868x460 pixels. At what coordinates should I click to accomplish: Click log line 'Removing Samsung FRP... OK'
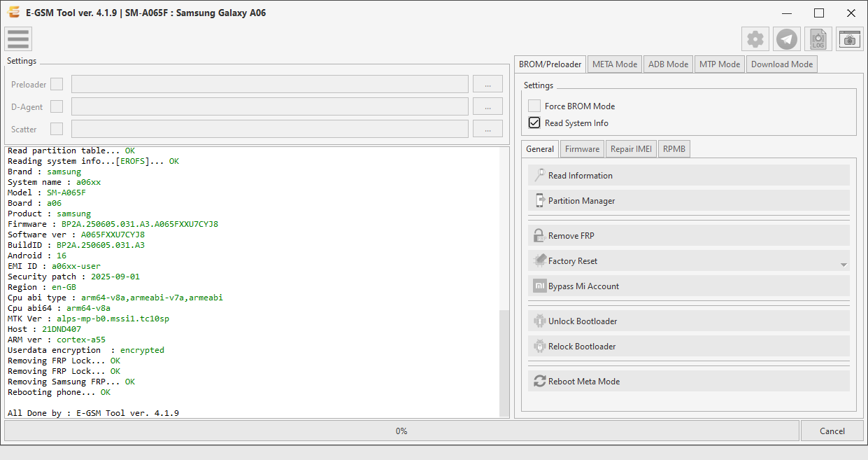[71, 382]
